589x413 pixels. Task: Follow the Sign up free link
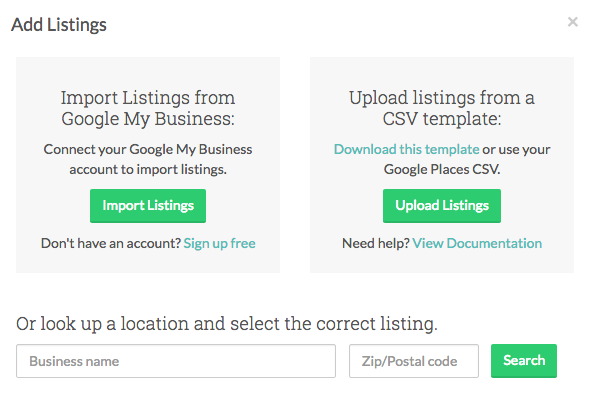[219, 243]
